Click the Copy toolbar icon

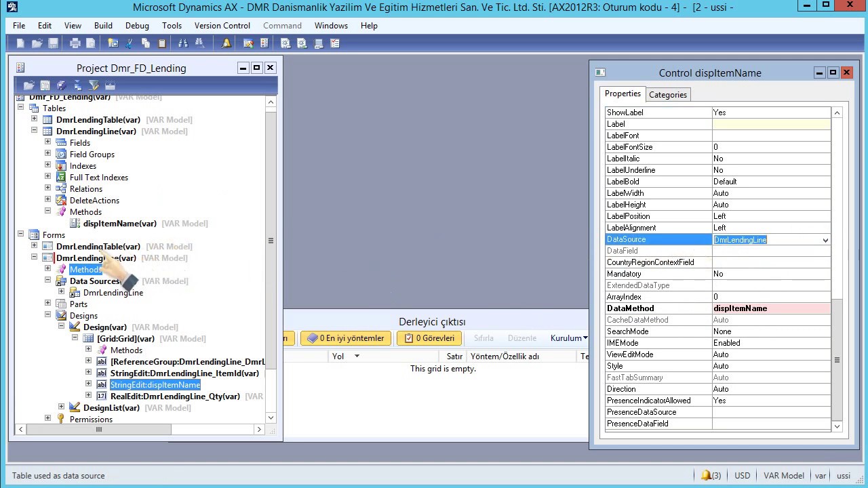click(x=145, y=43)
